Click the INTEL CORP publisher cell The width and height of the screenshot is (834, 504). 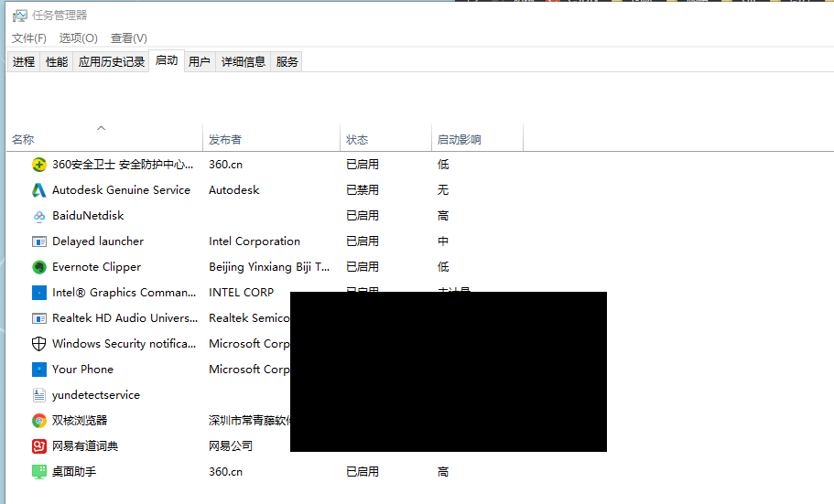(x=241, y=293)
